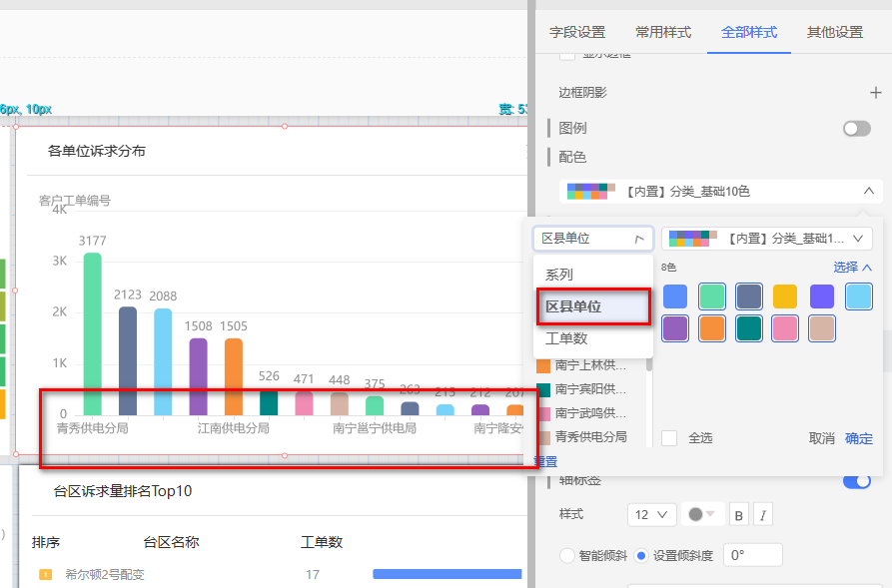The image size is (892, 588).
Task: Check the 全选 checkbox
Action: (669, 438)
